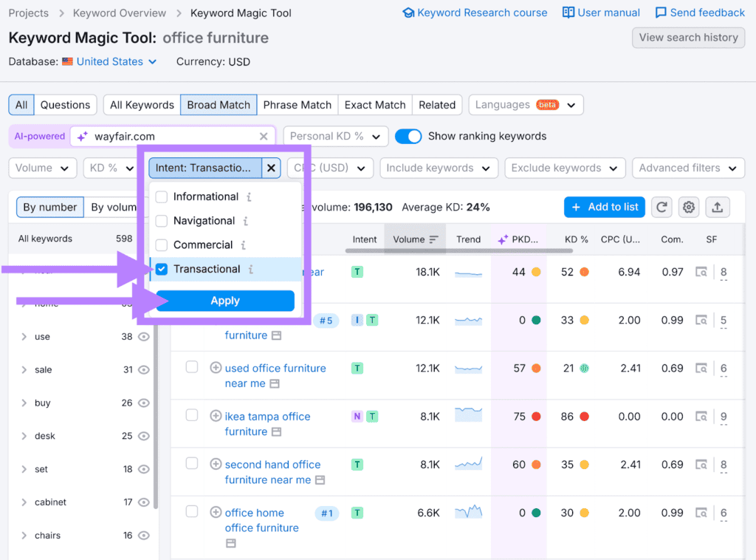Toggle eye icon for the desk group
This screenshot has height=560, width=756.
144,436
